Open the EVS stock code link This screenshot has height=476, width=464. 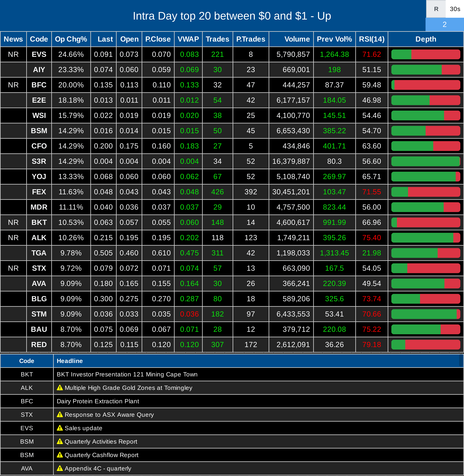pyautogui.click(x=39, y=54)
